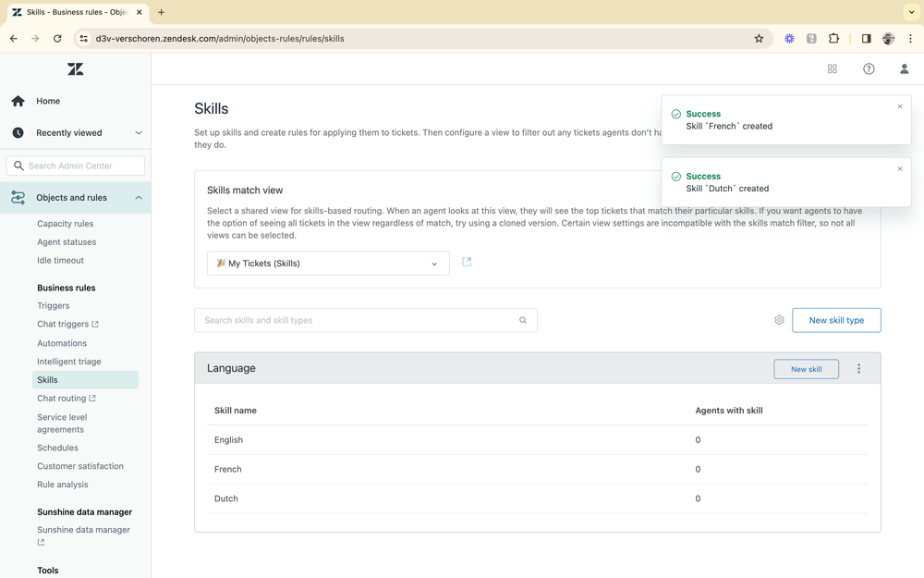Open the user profile icon in Admin Center
Image resolution: width=924 pixels, height=578 pixels.
[903, 68]
